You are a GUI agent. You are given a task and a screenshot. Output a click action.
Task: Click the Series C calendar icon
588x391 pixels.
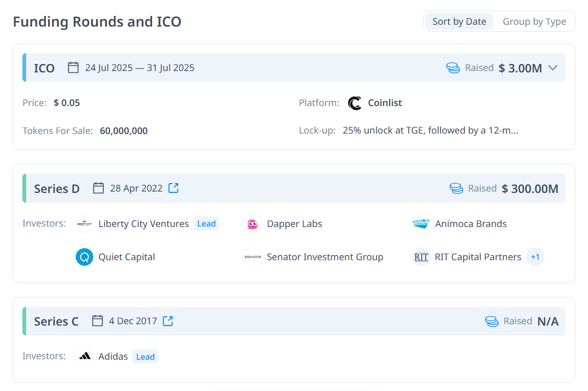[98, 321]
